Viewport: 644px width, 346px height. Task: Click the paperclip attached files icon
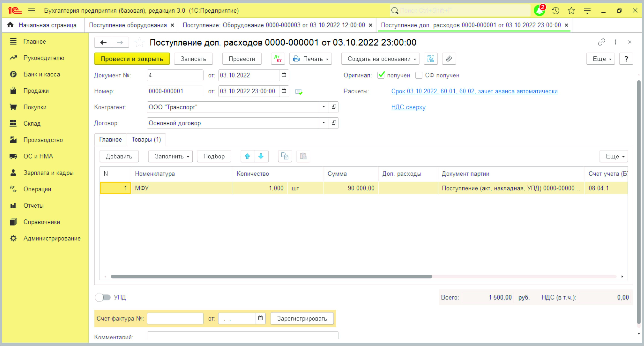[449, 59]
